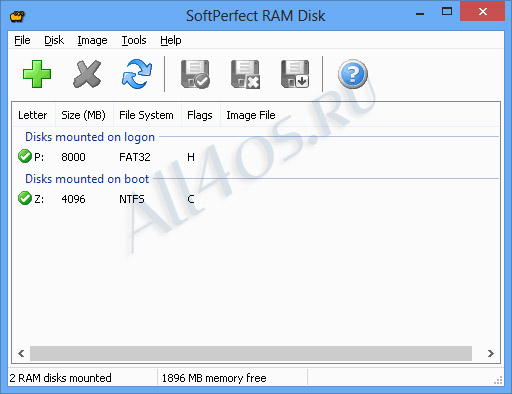
Task: Click '2 RAM disks mounted' status text
Action: (x=60, y=378)
